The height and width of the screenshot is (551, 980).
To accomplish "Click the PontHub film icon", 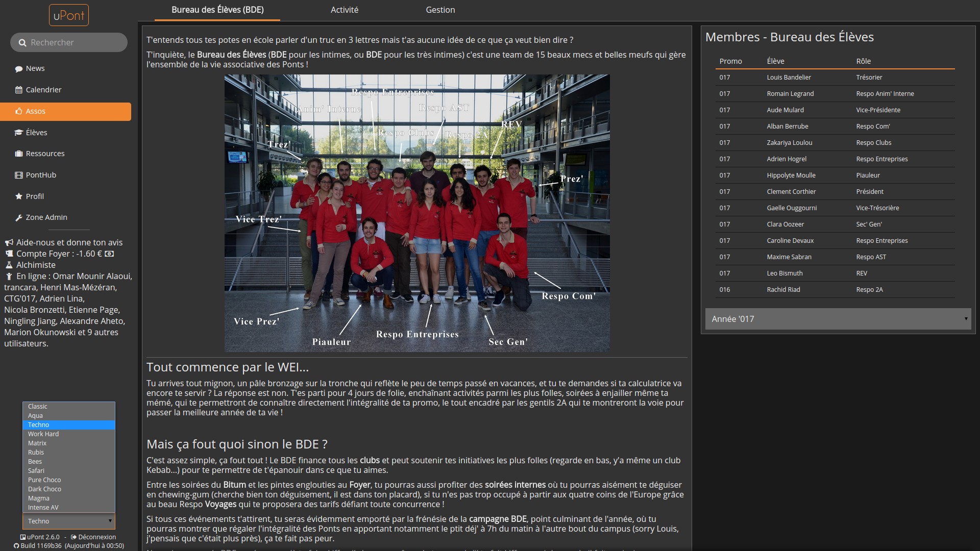I will (x=19, y=175).
